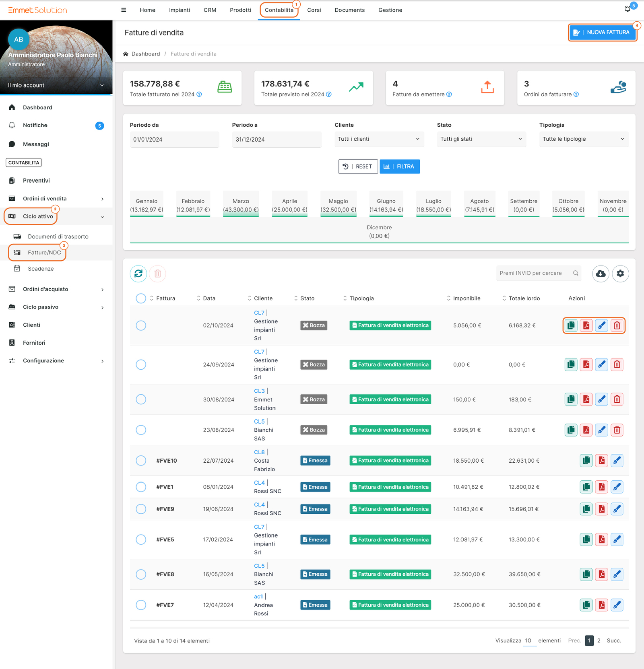Check the row for invoice #FVE8
This screenshot has width=644, height=669.
tap(141, 574)
